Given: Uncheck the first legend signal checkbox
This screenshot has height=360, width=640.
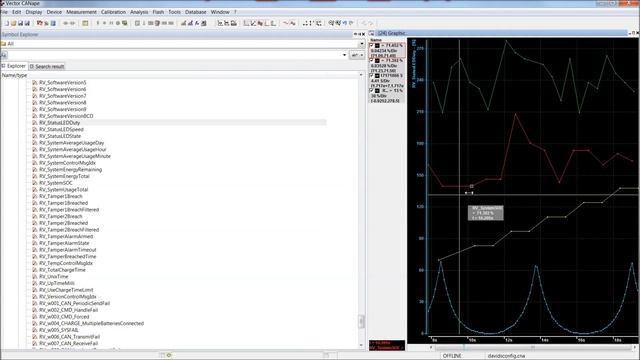Looking at the screenshot, I should (371, 46).
